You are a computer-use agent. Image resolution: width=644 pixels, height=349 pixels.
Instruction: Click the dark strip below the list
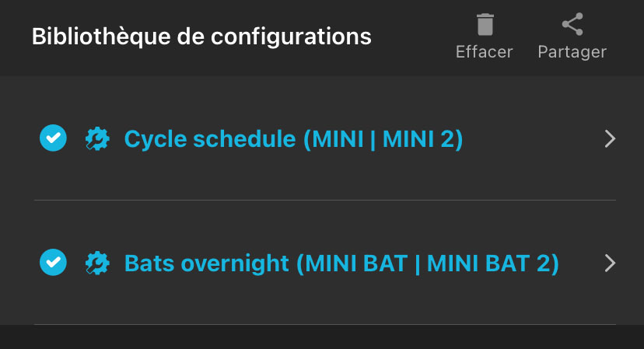coord(322,337)
